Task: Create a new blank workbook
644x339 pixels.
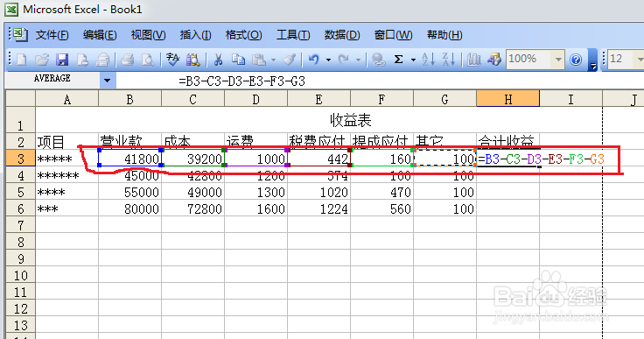Action: click(21, 60)
